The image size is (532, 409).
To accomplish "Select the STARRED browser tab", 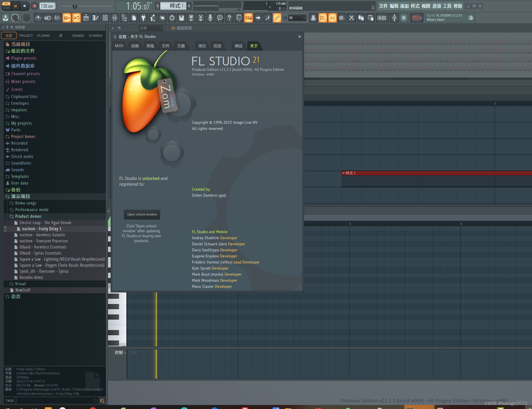I will (96, 36).
